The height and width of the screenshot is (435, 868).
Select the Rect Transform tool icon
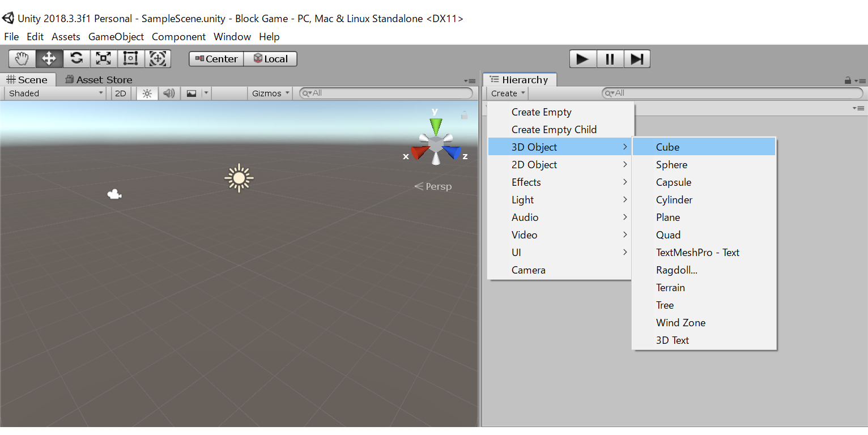pos(131,58)
